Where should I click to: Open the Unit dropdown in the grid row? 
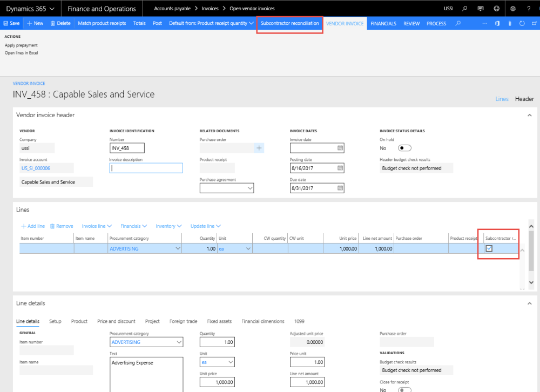[248, 249]
